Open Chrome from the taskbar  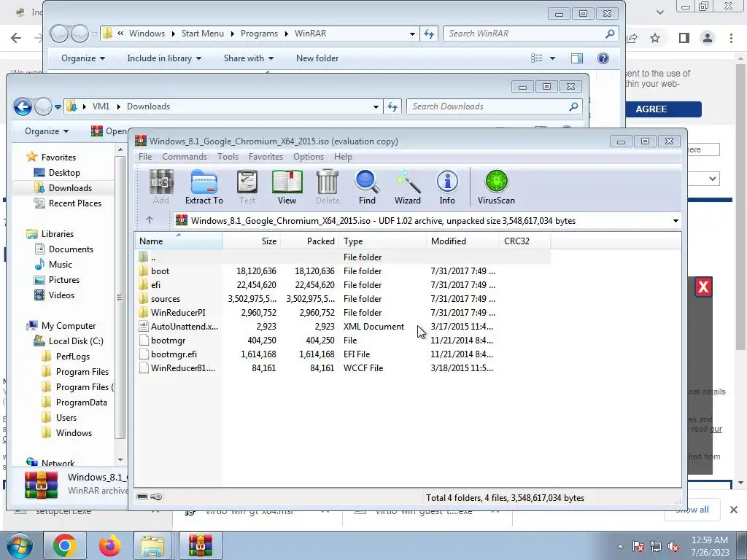tap(65, 545)
